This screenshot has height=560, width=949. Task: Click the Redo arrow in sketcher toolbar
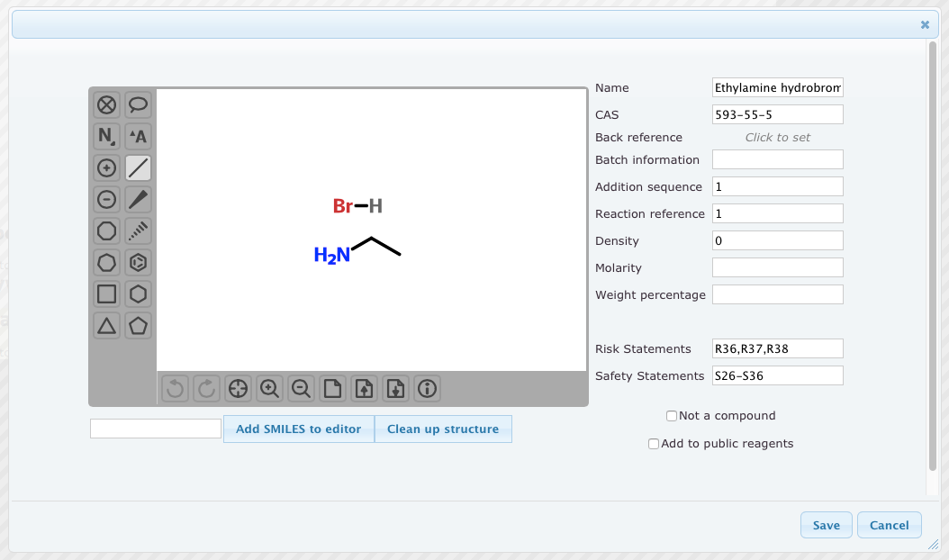tap(206, 388)
